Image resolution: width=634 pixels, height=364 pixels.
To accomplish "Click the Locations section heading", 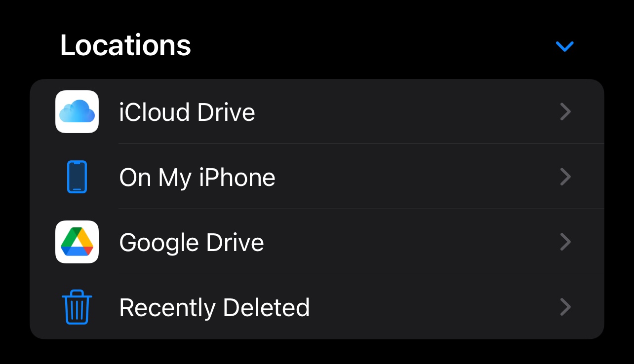I will point(125,45).
